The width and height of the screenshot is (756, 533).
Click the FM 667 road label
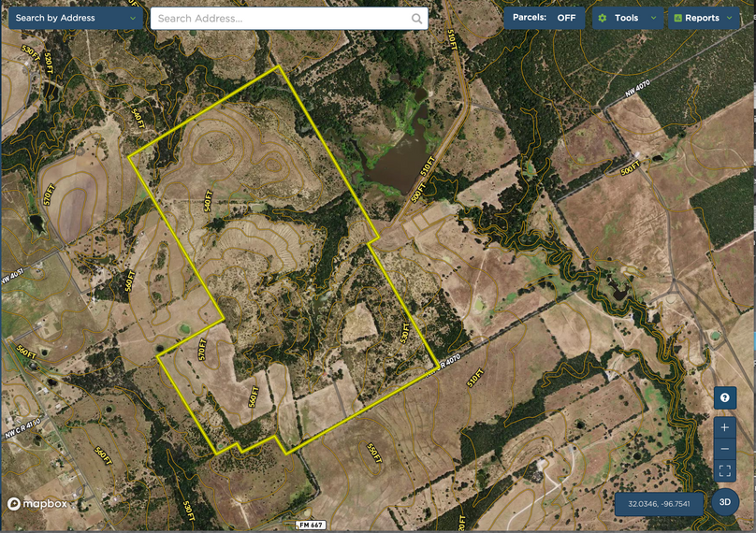[312, 526]
